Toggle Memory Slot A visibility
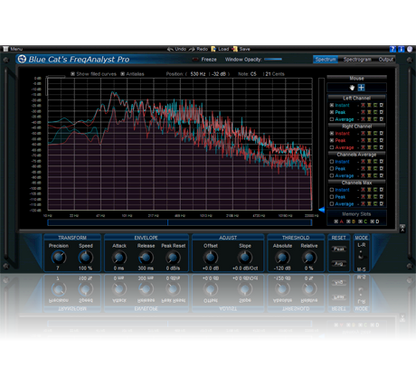 (336, 222)
